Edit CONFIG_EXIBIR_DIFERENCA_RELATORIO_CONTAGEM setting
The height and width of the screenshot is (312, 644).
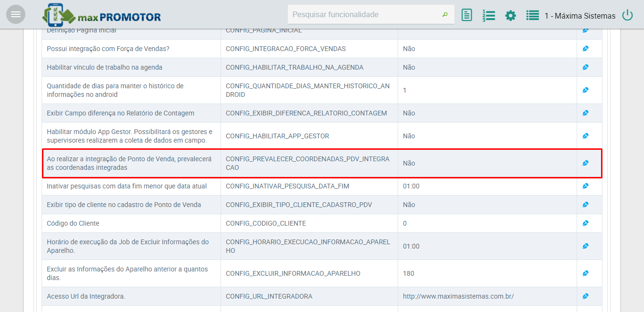[585, 113]
